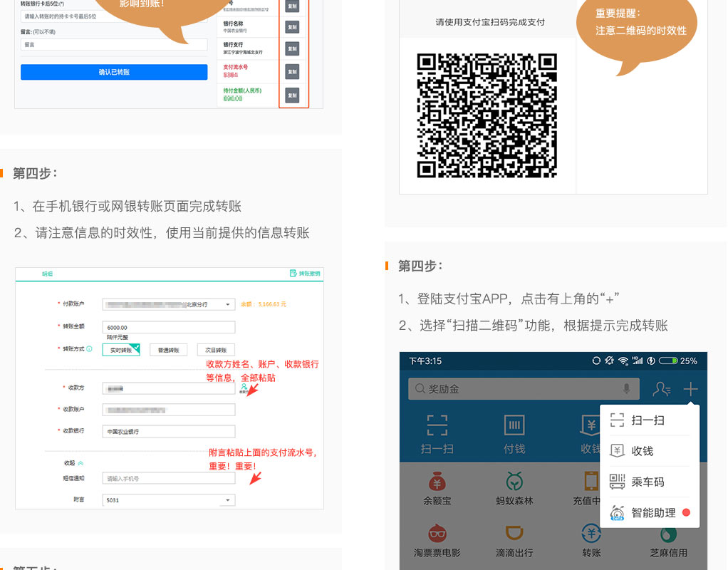728x570 pixels.
Task: Choose 扫一扫 from the popup menu
Action: tap(647, 420)
